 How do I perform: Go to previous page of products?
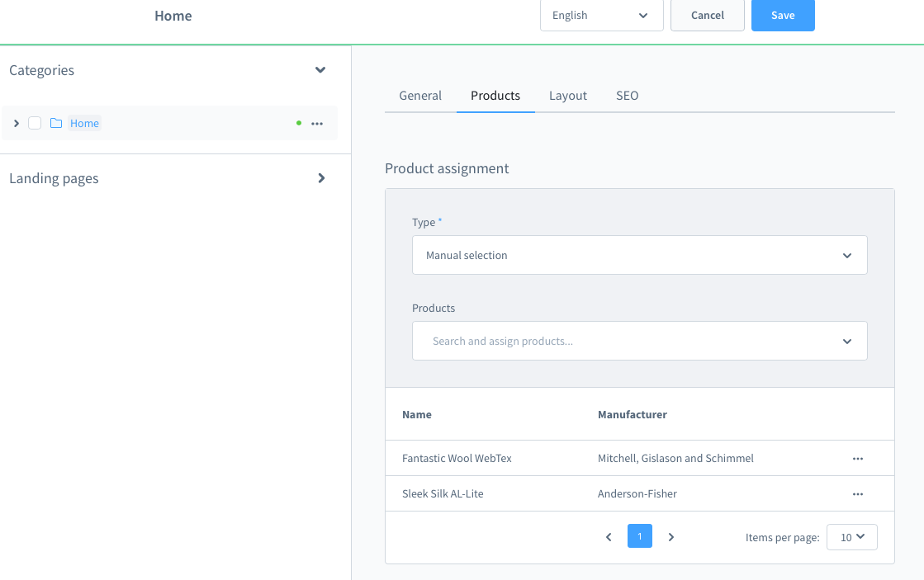pos(609,537)
